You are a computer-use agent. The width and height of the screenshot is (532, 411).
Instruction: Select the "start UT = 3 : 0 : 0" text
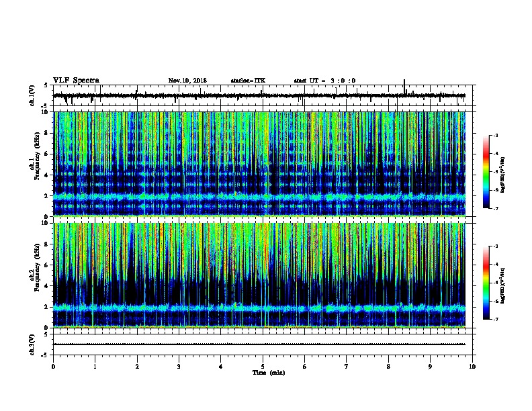click(324, 81)
